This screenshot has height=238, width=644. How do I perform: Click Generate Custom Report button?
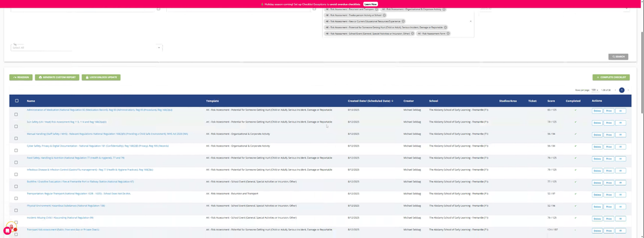57,77
